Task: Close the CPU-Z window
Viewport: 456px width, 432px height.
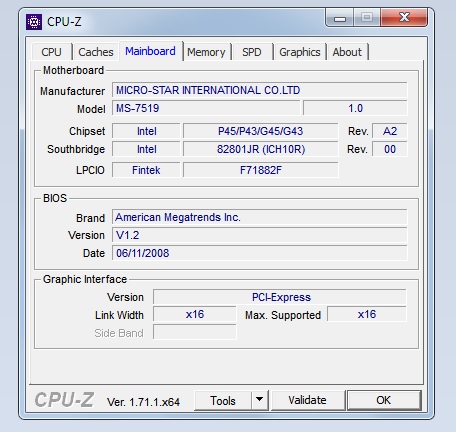Action: [x=404, y=17]
